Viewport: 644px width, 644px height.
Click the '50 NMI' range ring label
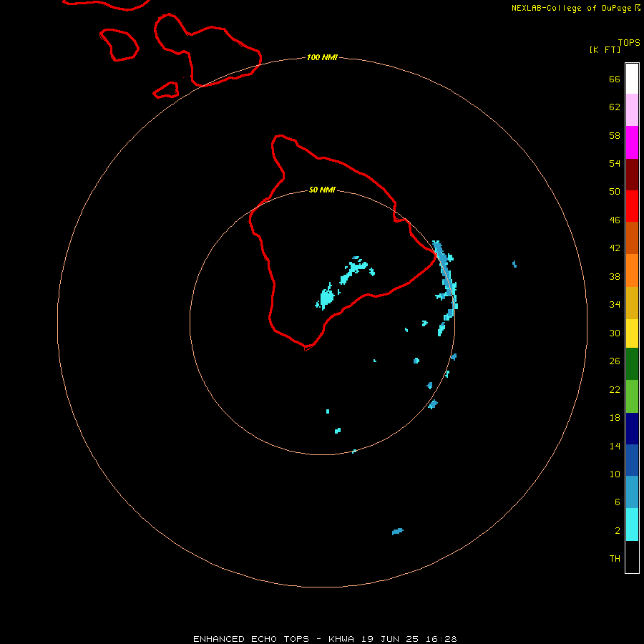click(x=322, y=190)
